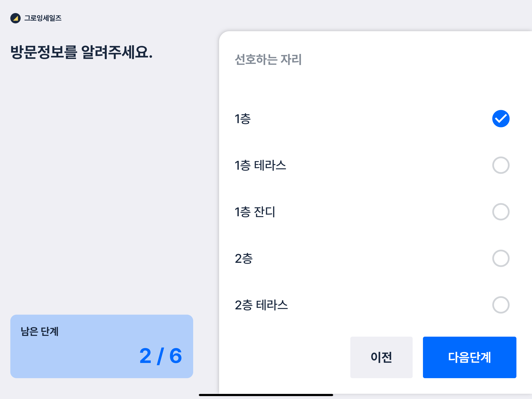This screenshot has height=399, width=532.
Task: Tap the 2층 테라스 option text
Action: point(261,305)
